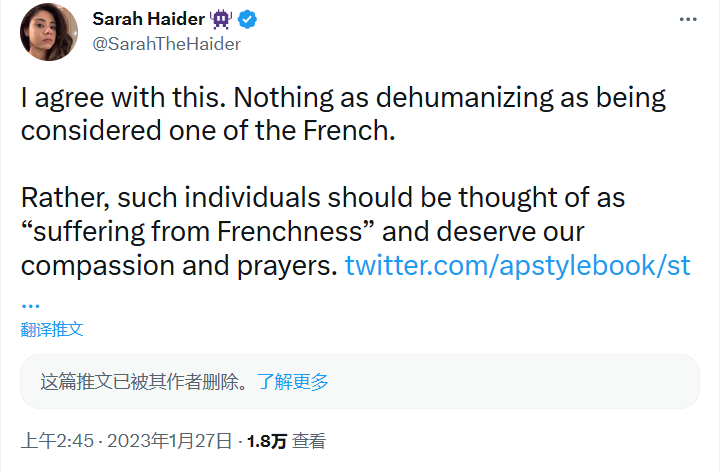Open Sarah Haider's profile picture
The width and height of the screenshot is (720, 472).
(x=50, y=31)
